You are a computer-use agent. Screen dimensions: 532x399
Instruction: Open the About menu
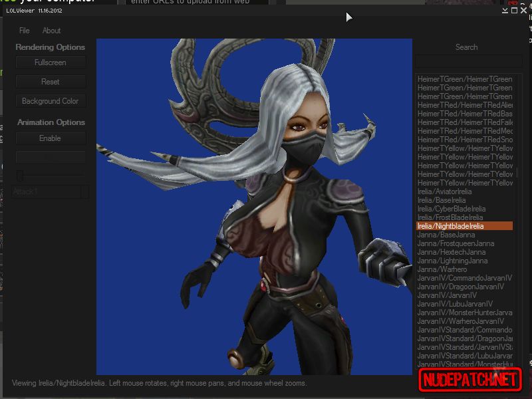pyautogui.click(x=51, y=31)
